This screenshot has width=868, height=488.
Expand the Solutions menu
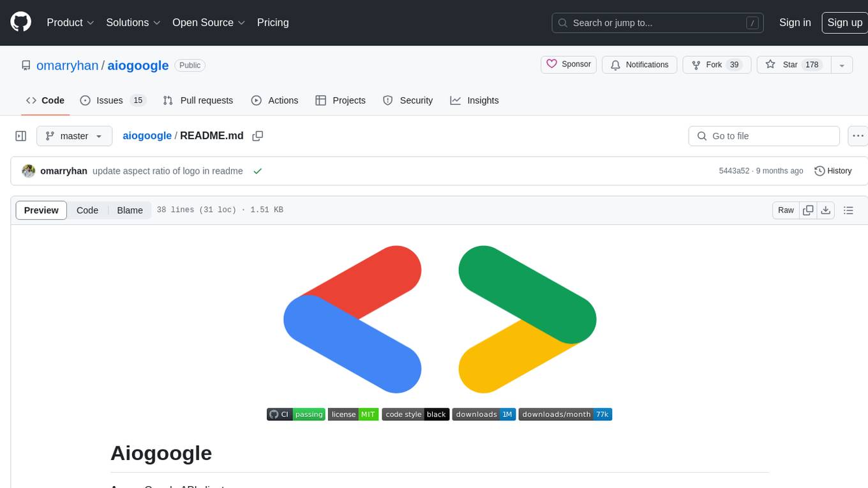point(133,22)
